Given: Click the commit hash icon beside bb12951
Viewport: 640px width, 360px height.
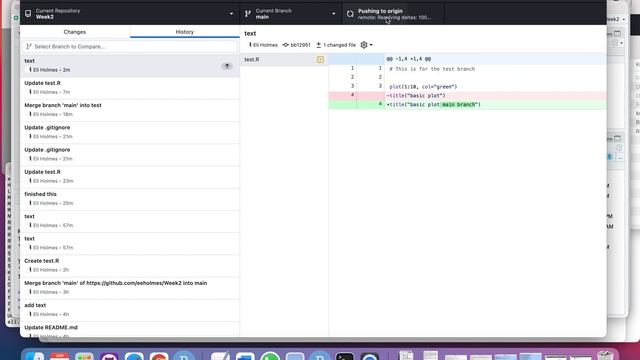Looking at the screenshot, I should click(286, 45).
